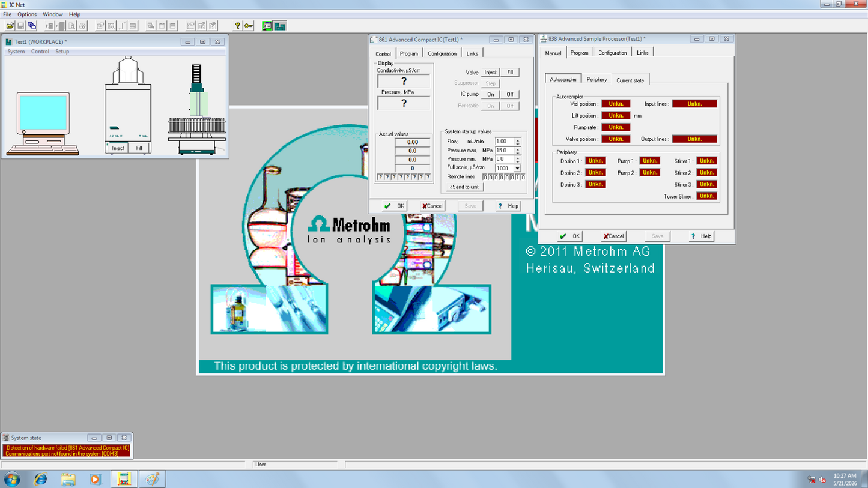Open Windows Media Player from the taskbar
This screenshot has width=868, height=488.
[x=96, y=479]
